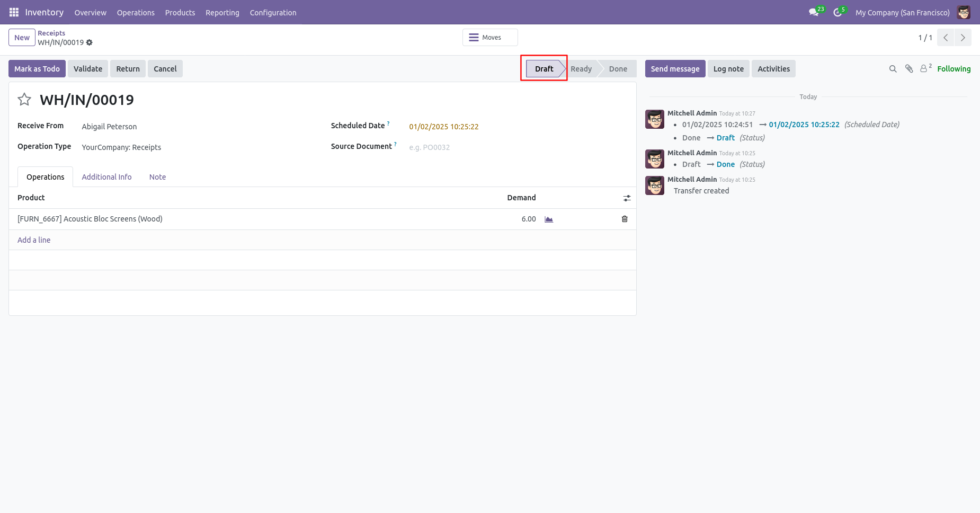This screenshot has width=980, height=513.
Task: Click Scheduled Date help question mark
Action: click(388, 123)
